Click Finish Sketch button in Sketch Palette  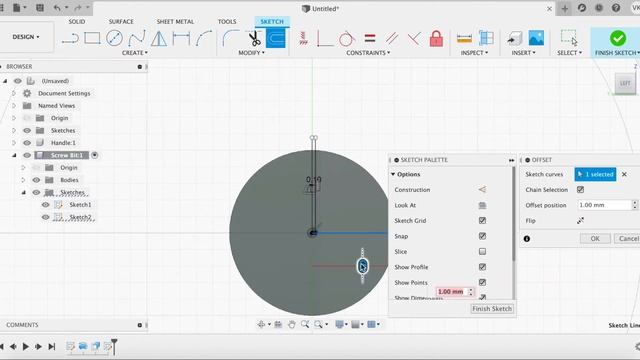coord(492,309)
